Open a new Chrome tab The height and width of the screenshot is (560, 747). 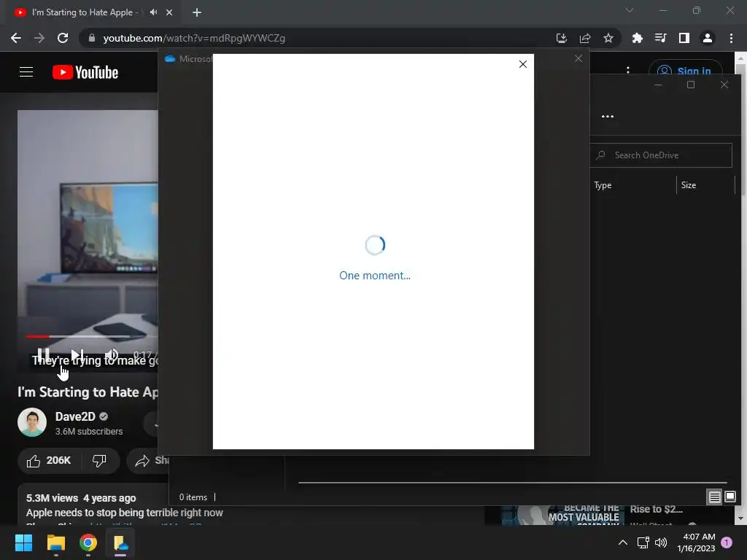(x=197, y=12)
